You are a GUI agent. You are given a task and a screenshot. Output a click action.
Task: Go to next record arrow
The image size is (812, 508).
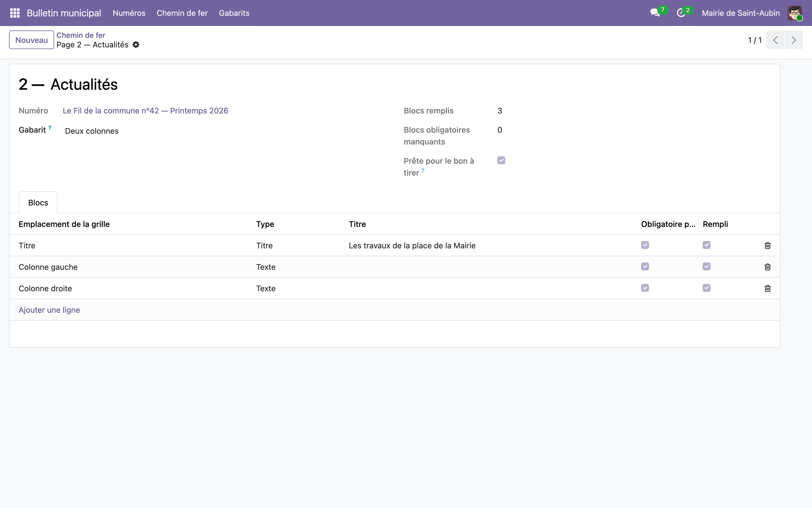(x=794, y=40)
